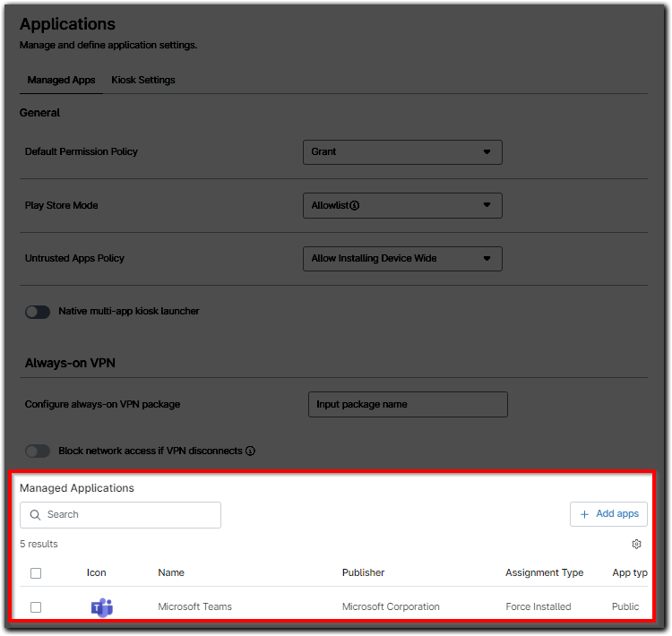Check the select-all checkbox in table header

pos(36,573)
